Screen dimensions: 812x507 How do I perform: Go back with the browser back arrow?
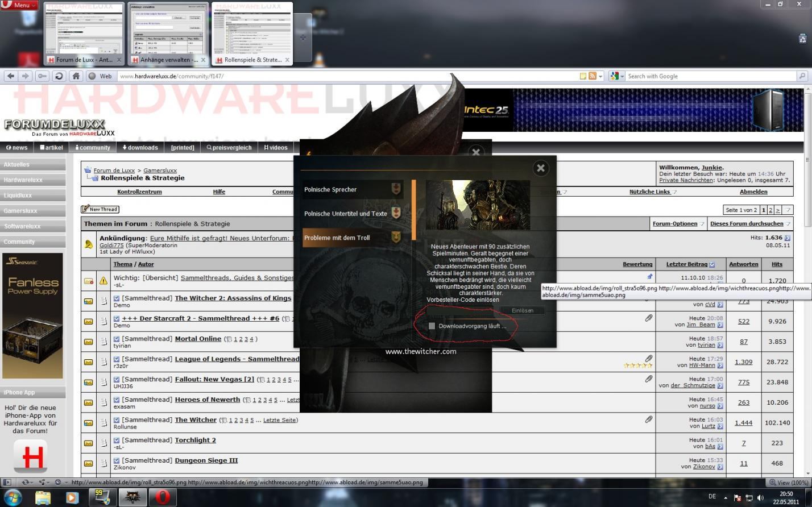[x=11, y=76]
